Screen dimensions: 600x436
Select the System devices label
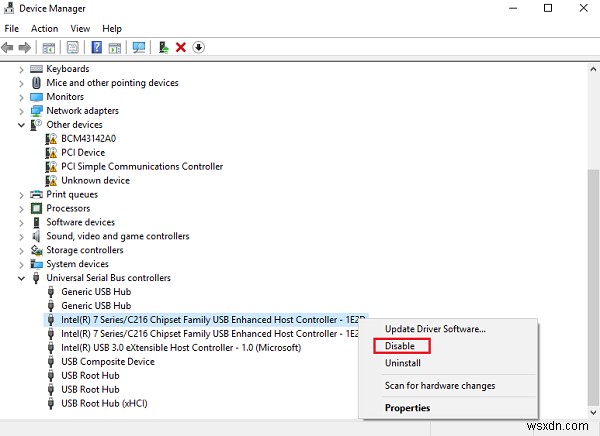pos(77,264)
